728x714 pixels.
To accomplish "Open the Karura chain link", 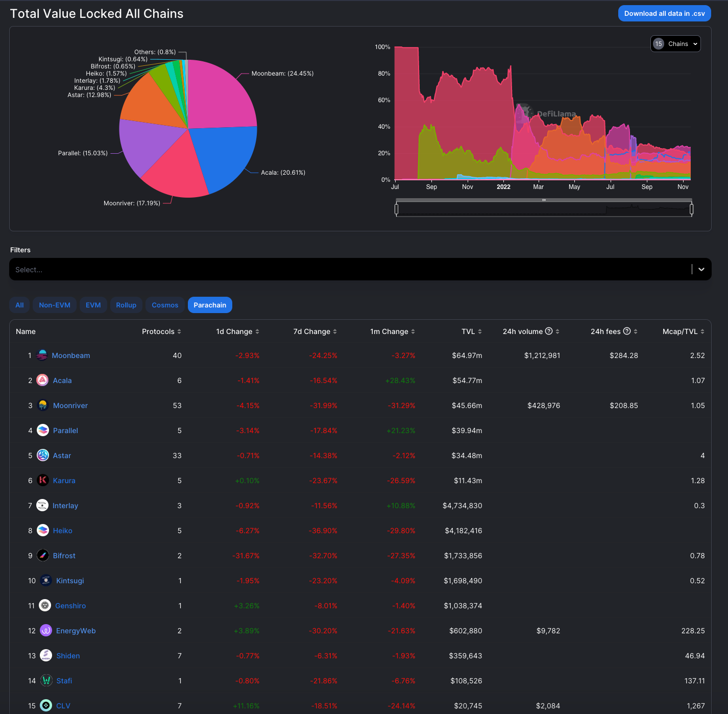I will click(x=64, y=481).
